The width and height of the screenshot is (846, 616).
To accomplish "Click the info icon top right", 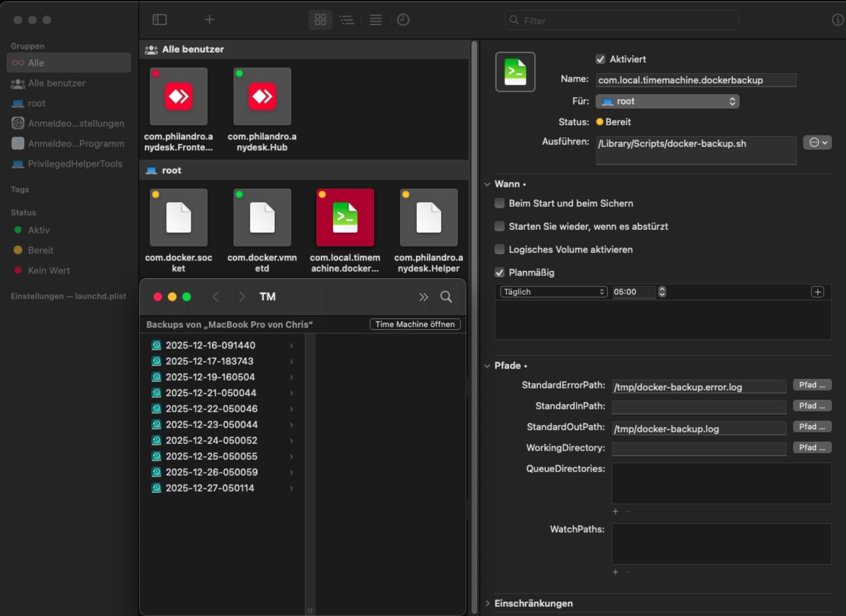I will 837,20.
